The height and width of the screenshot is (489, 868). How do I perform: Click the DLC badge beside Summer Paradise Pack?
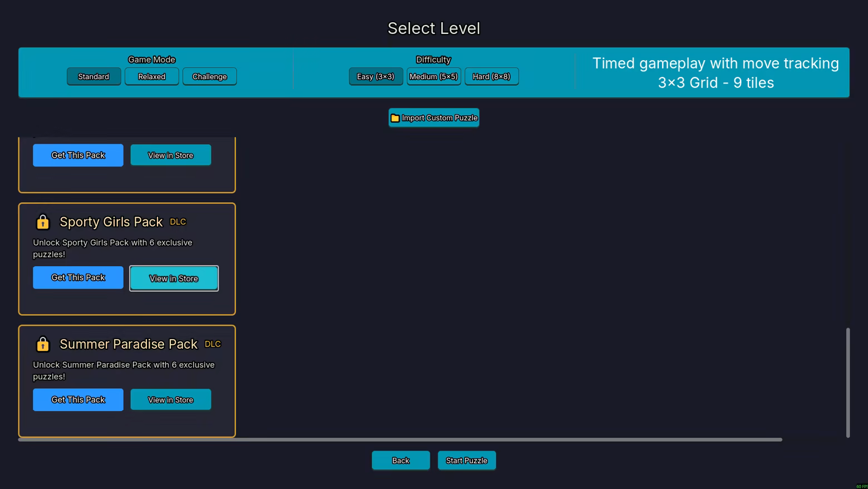213,344
